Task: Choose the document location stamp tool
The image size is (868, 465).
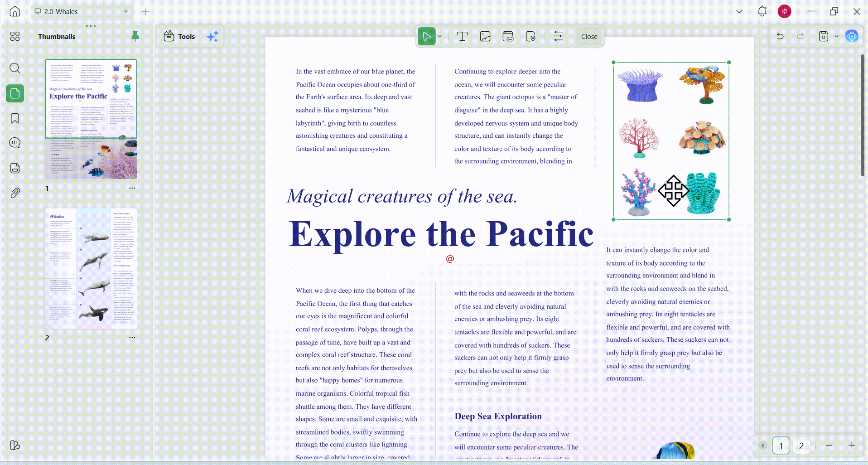Action: (530, 37)
